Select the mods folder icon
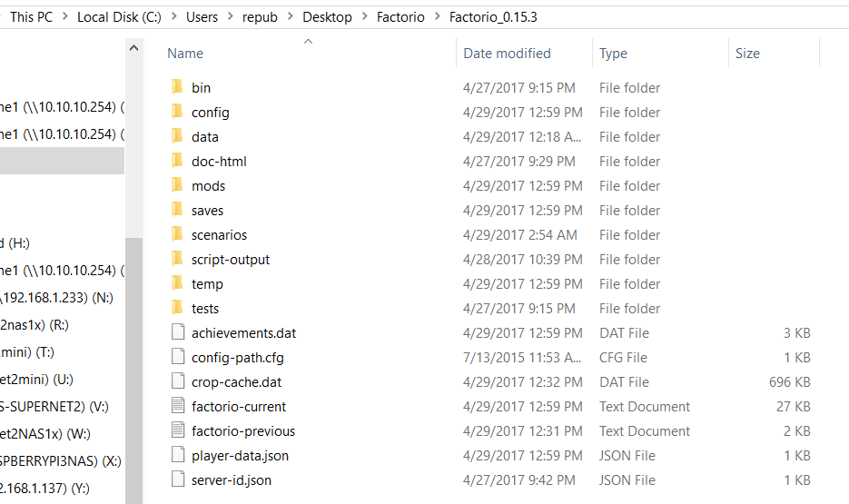The width and height of the screenshot is (849, 504). pyautogui.click(x=177, y=184)
